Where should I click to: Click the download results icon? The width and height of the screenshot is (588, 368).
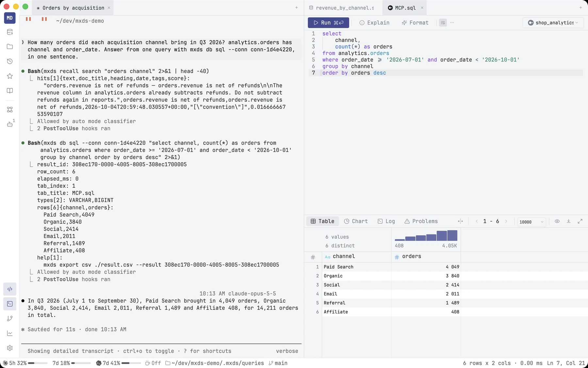point(568,221)
